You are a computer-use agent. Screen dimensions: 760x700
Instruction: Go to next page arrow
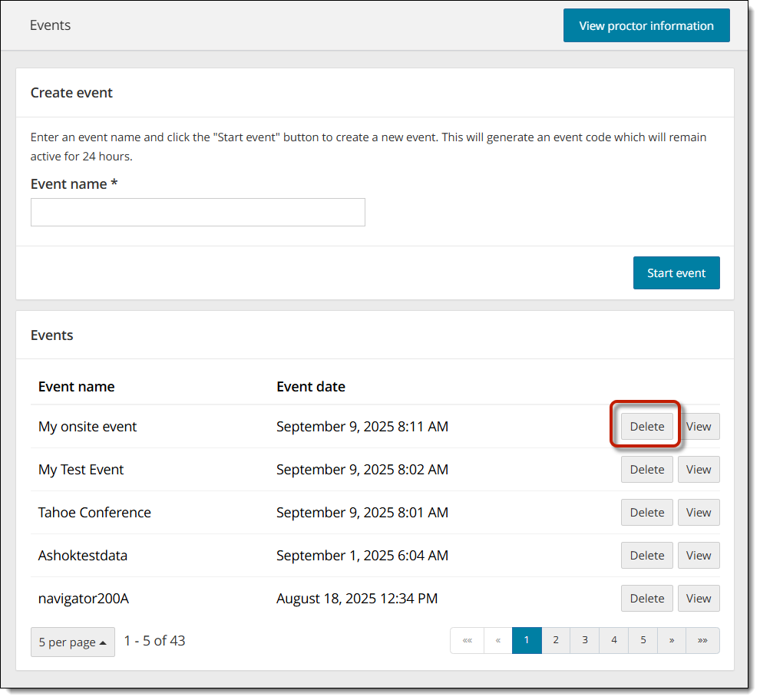click(672, 640)
